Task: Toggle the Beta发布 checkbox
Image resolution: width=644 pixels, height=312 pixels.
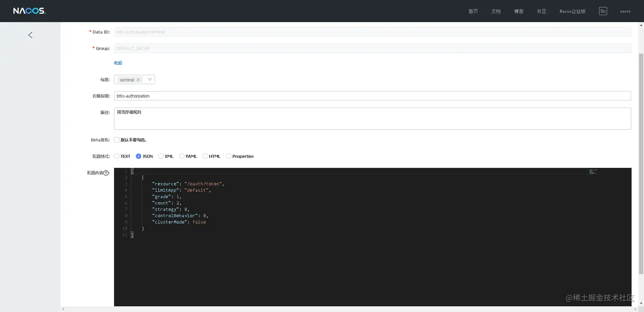Action: (x=117, y=140)
